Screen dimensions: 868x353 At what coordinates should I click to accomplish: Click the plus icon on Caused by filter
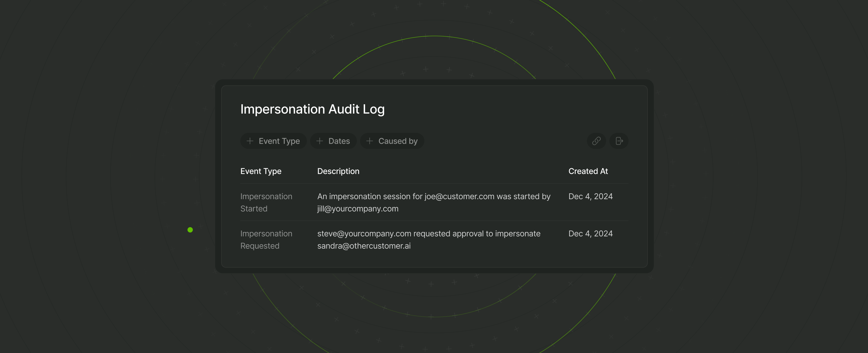(x=369, y=141)
